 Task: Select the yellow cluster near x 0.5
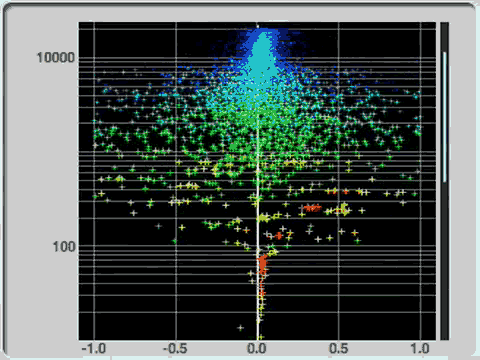343,209
